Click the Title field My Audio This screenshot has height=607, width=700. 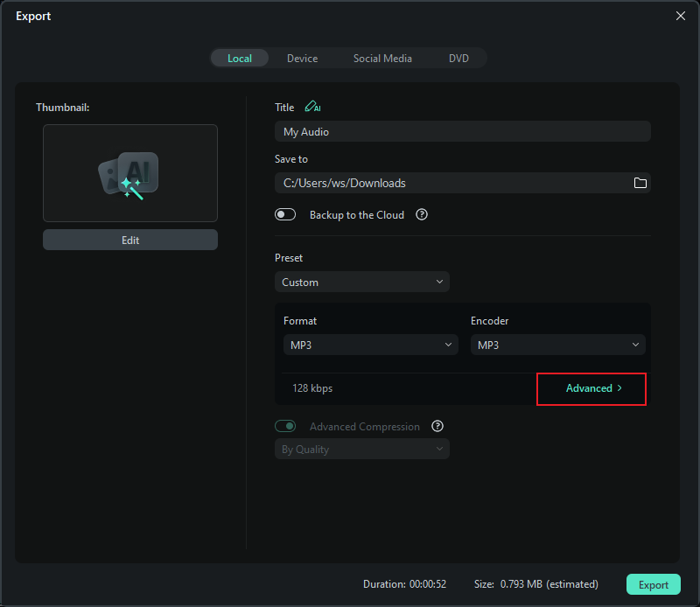point(463,132)
